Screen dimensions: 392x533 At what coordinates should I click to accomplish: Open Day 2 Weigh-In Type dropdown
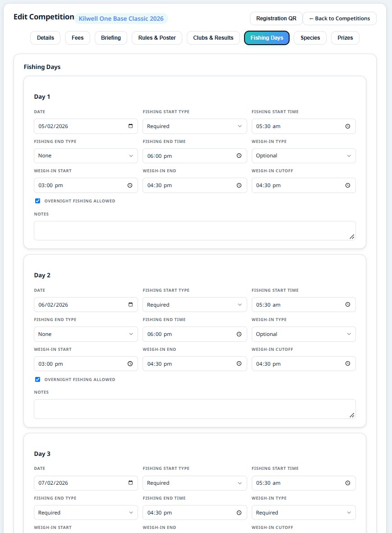tap(304, 334)
